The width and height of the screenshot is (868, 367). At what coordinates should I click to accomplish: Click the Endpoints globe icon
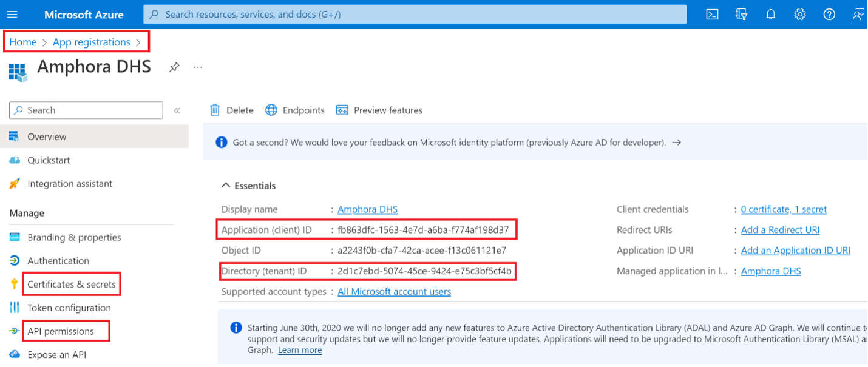(x=271, y=110)
